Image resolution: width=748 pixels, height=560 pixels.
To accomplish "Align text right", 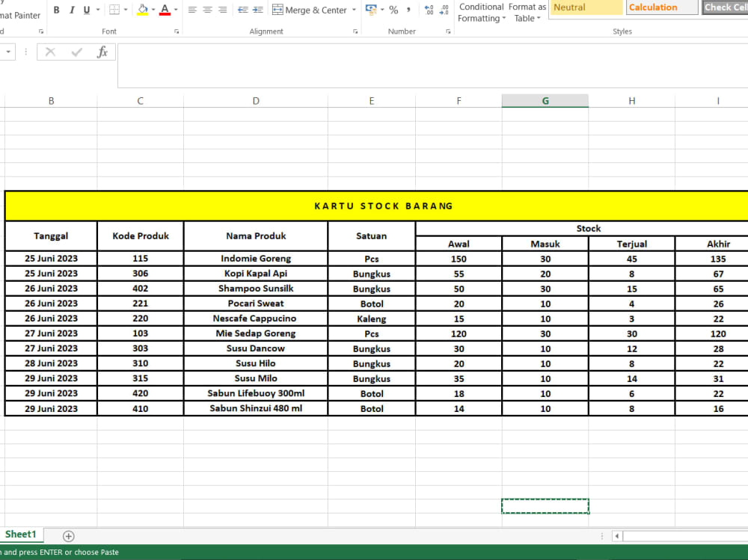I will coord(222,10).
